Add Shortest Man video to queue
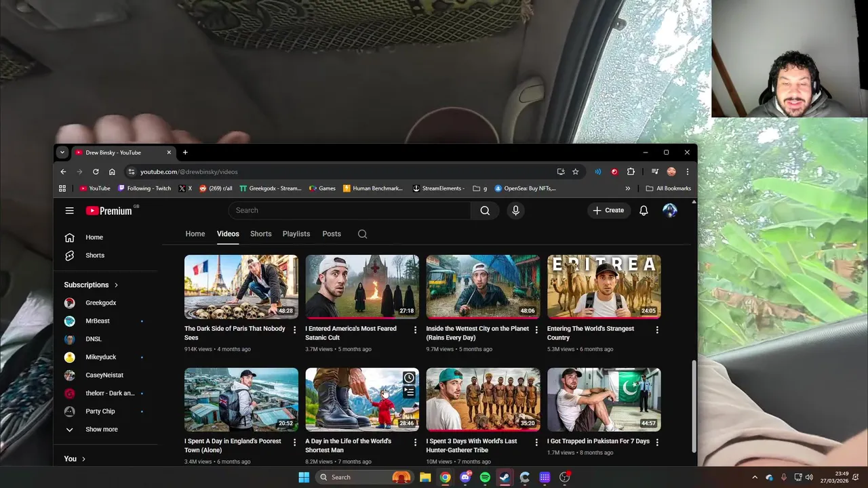 click(x=409, y=392)
